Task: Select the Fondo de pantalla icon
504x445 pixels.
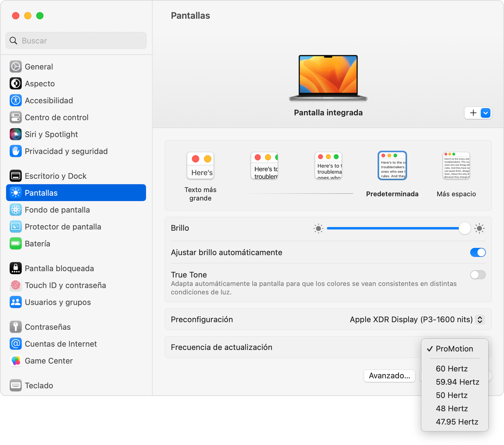Action: pos(16,210)
